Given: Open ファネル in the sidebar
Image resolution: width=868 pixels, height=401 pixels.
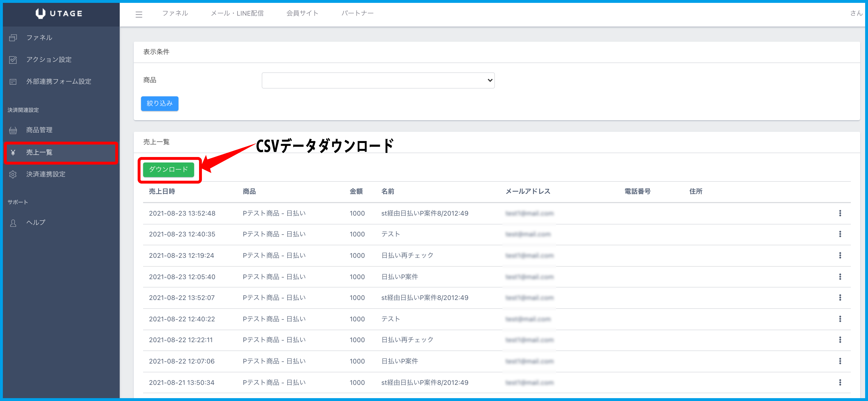Looking at the screenshot, I should click(39, 38).
